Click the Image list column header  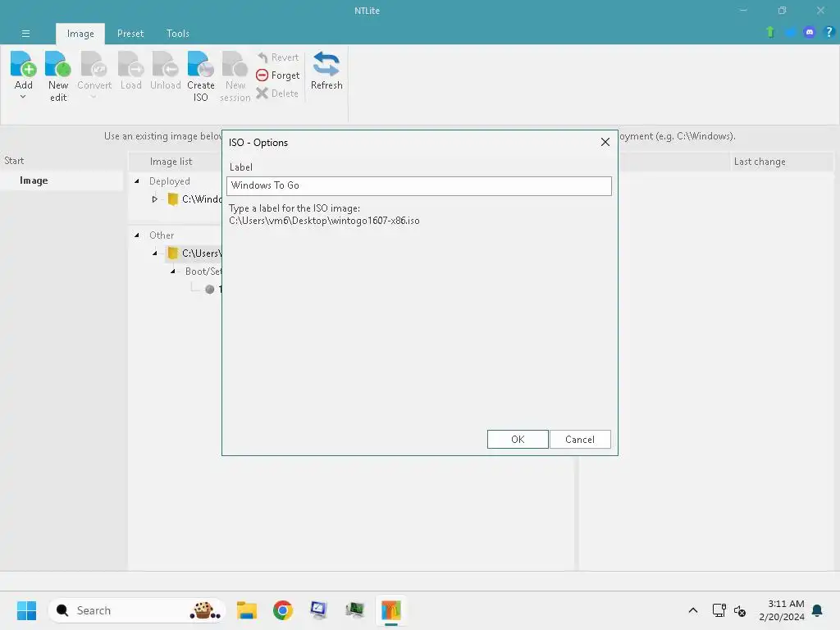(x=171, y=162)
